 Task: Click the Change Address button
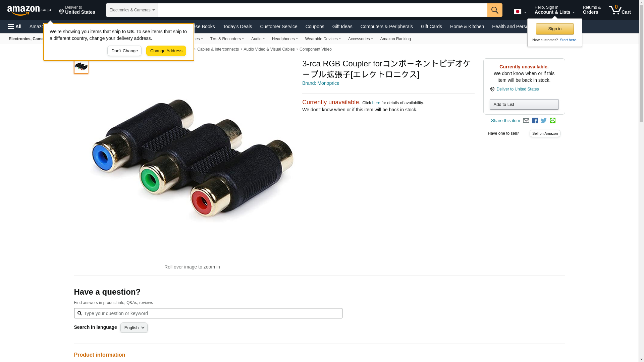[166, 51]
